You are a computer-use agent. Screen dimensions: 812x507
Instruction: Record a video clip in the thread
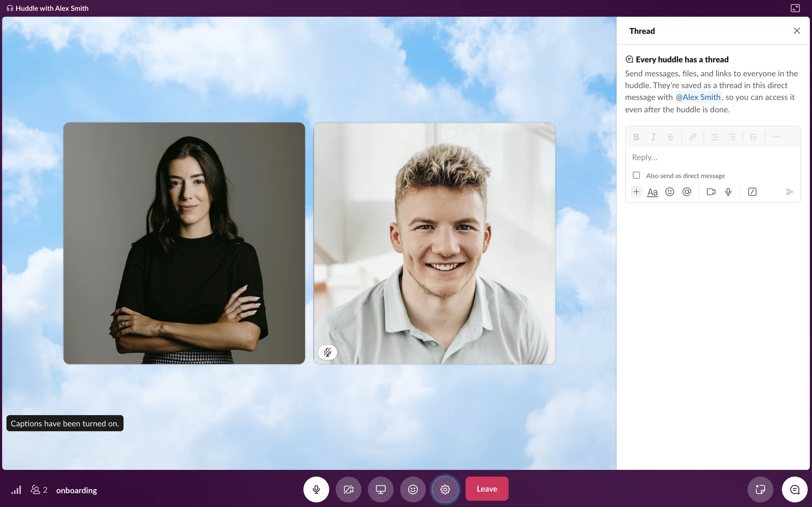[x=711, y=192]
